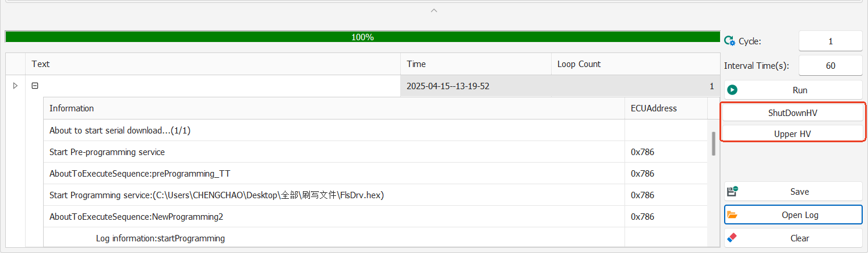Screen dimensions: 868x253
Task: Click the Open Log folder icon
Action: click(732, 215)
